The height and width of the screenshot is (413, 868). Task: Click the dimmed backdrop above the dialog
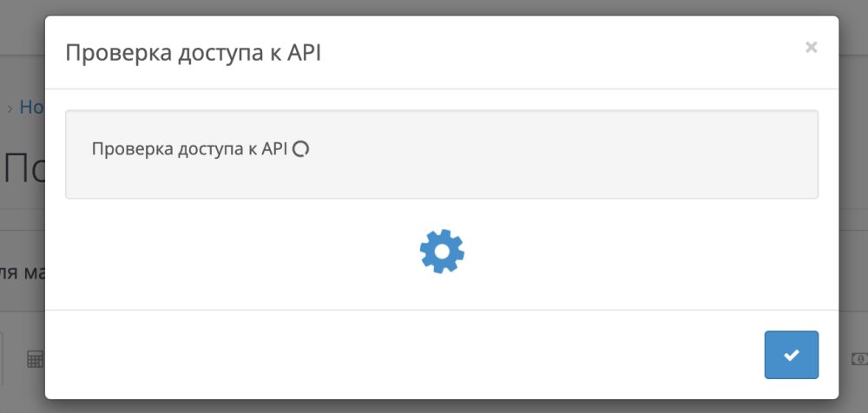(434, 7)
